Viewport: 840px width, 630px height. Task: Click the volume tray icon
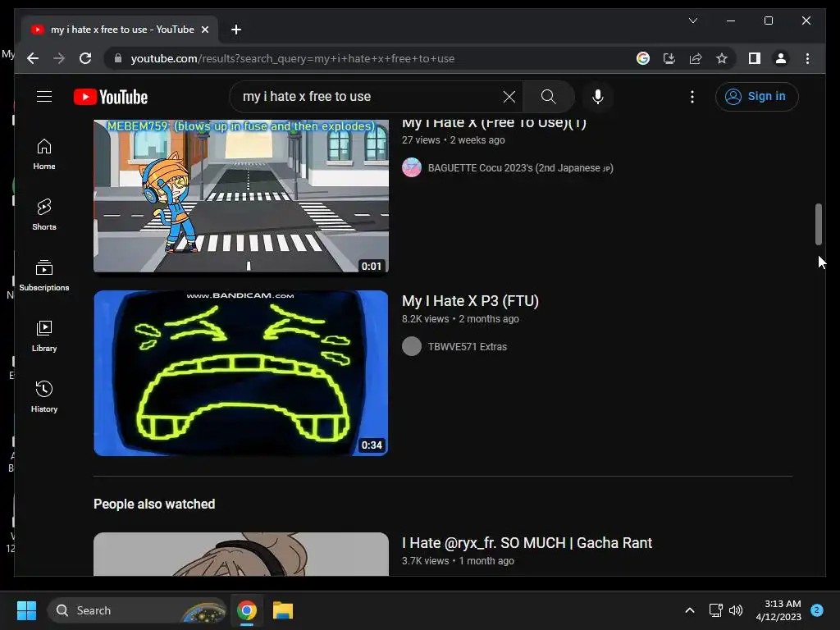point(736,610)
